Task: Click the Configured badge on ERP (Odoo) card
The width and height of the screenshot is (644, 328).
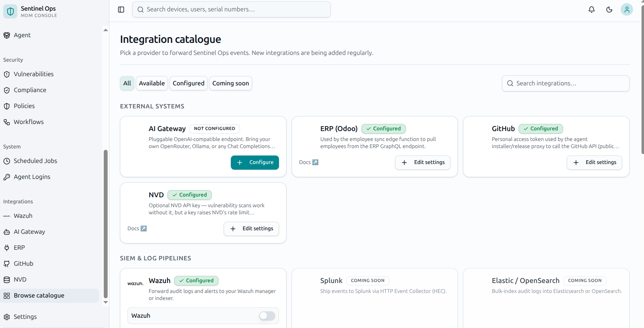Action: coord(383,129)
